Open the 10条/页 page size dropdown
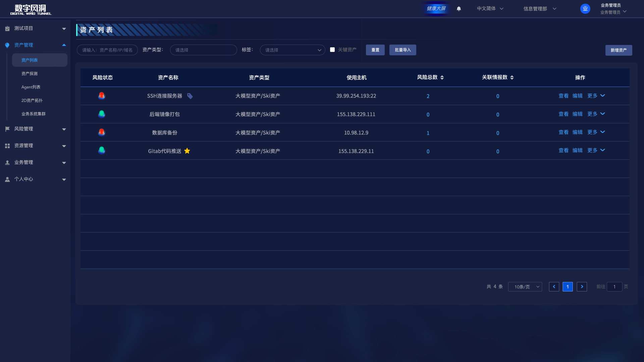 525,287
